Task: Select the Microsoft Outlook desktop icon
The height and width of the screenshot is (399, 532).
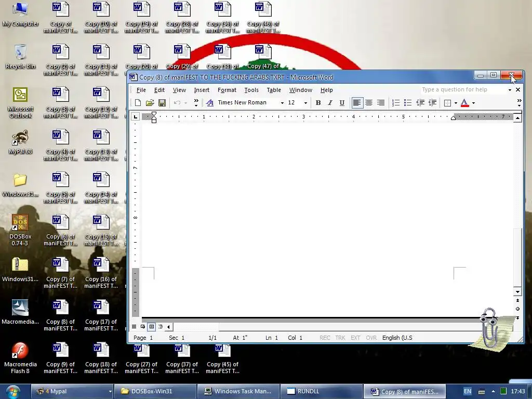Action: click(20, 103)
